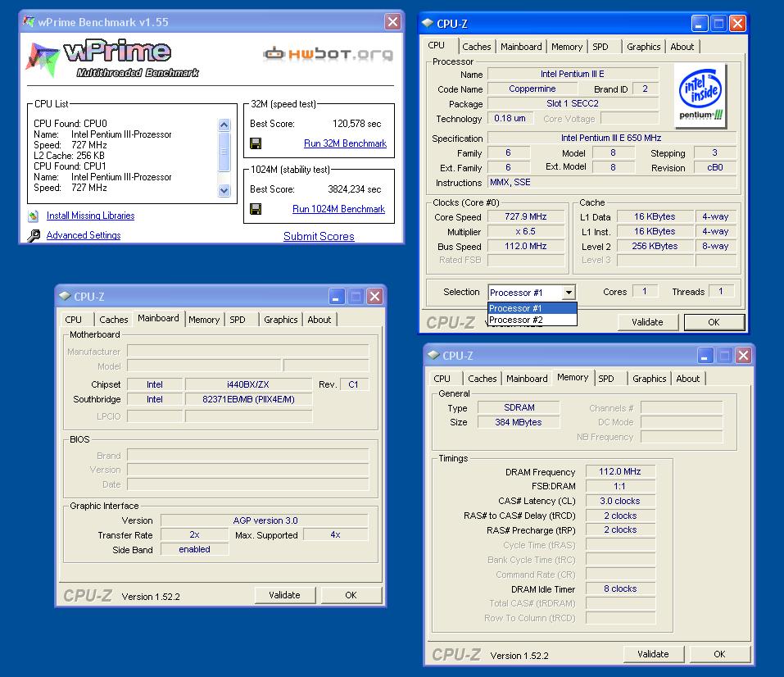Switch to Caches tab in Mainboard window
Viewport: 784px width, 677px height.
pyautogui.click(x=114, y=320)
